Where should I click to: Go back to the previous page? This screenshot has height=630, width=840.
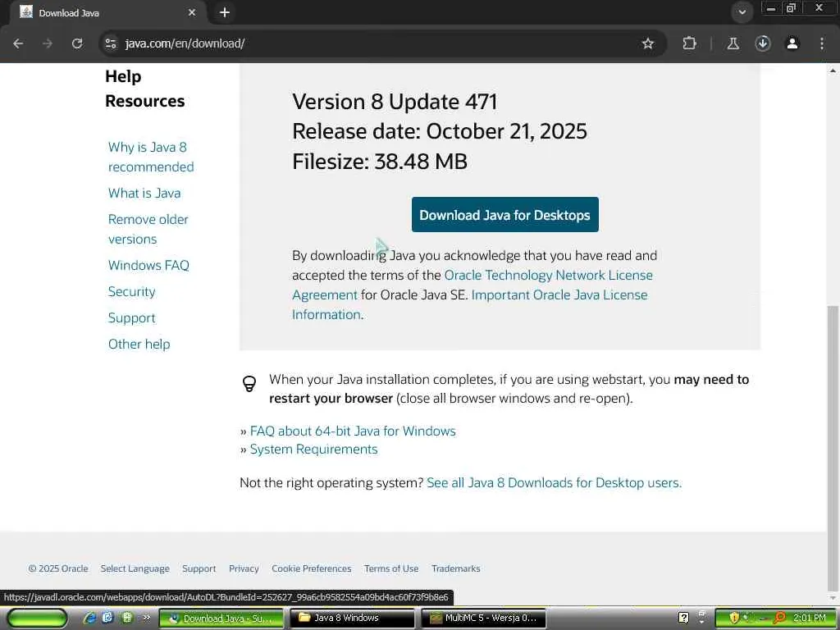[x=18, y=43]
